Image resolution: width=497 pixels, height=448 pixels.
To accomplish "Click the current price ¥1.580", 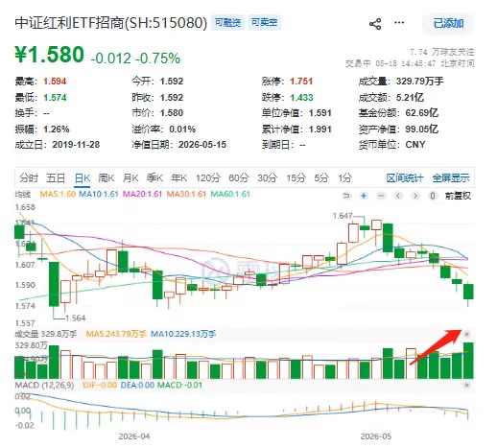I will [50, 55].
